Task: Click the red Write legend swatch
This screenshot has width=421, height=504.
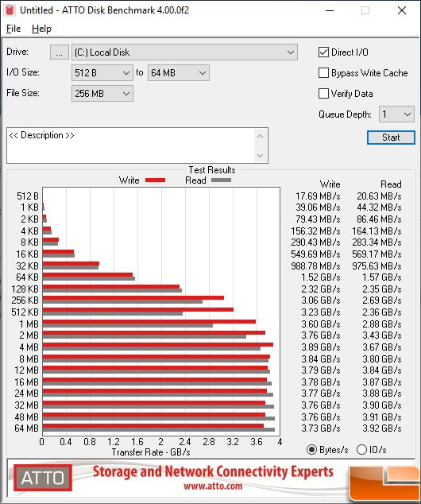Action: tap(155, 180)
